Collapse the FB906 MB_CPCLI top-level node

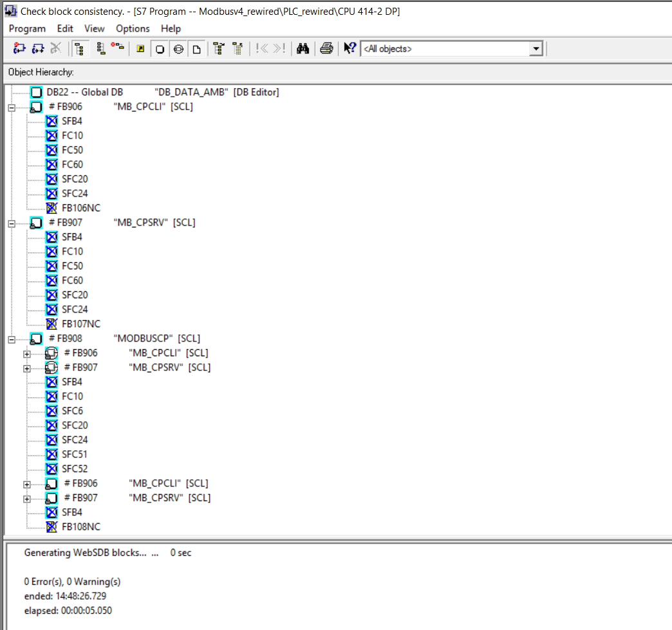tap(11, 107)
